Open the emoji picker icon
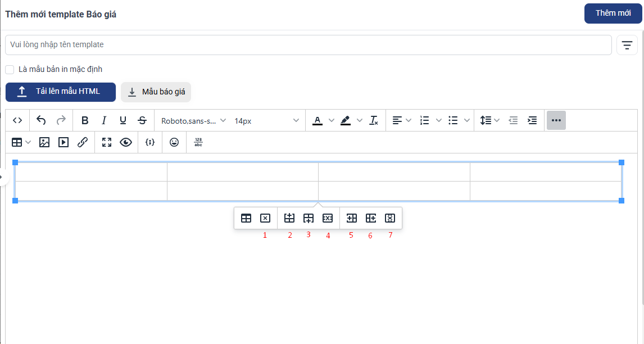The width and height of the screenshot is (644, 344). click(174, 142)
